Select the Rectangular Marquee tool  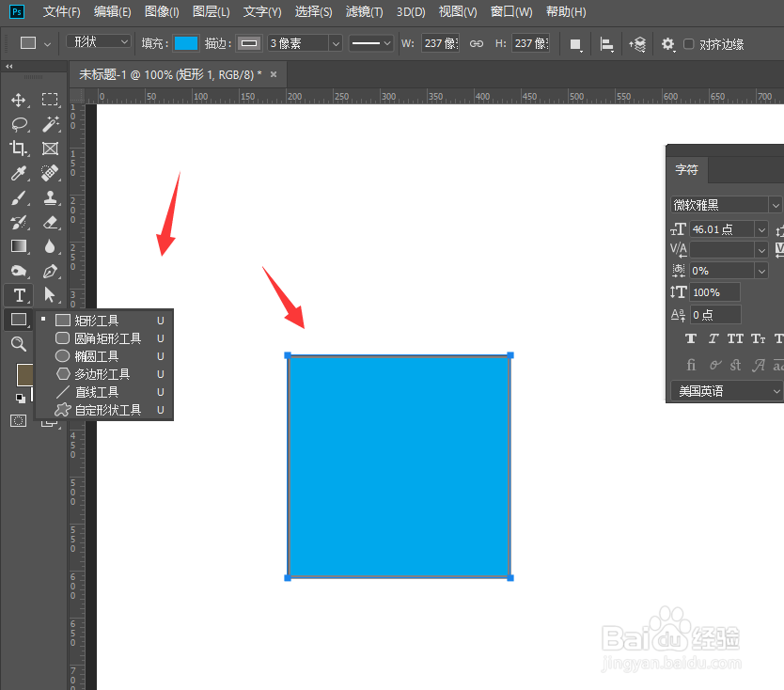[x=50, y=100]
